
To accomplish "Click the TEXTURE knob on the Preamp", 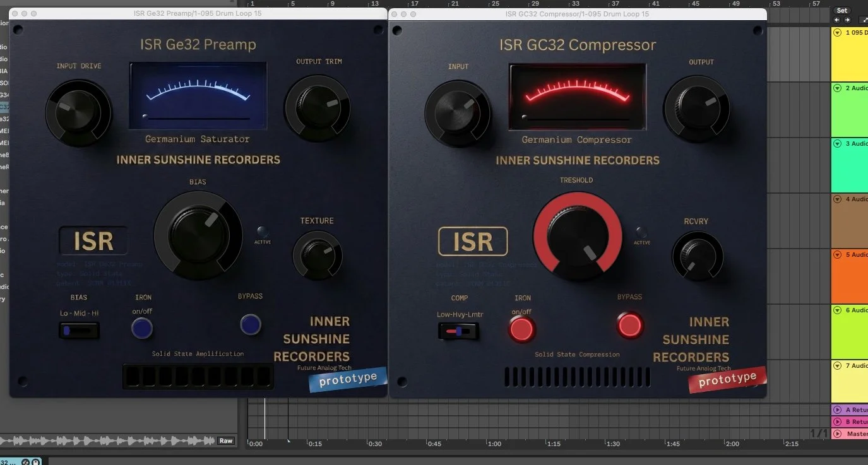I will coord(317,256).
